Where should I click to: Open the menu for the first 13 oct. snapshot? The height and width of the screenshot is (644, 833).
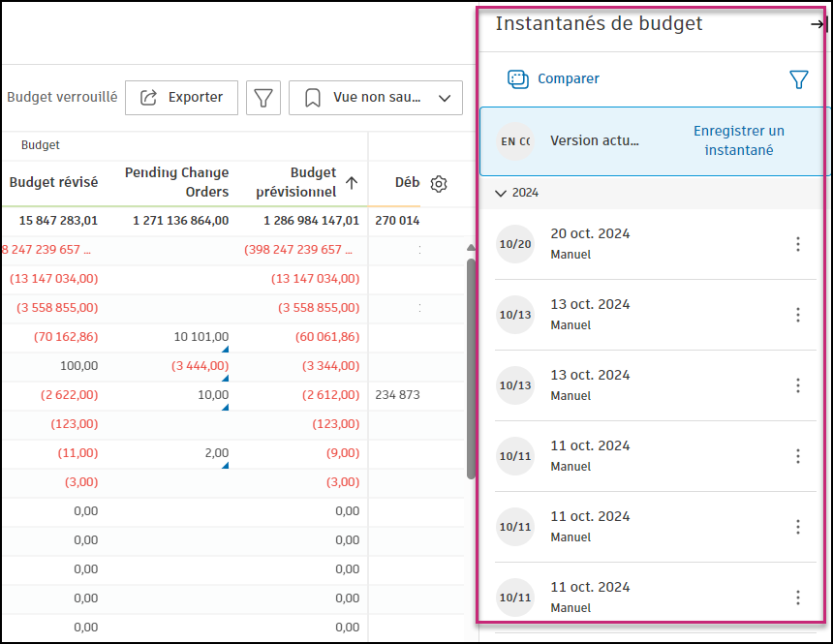[x=798, y=314]
